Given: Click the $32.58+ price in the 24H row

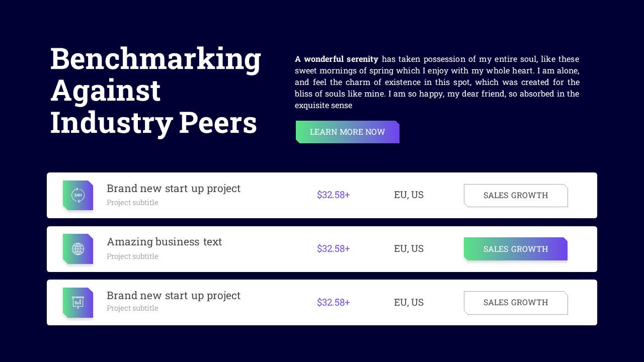Looking at the screenshot, I should click(333, 195).
